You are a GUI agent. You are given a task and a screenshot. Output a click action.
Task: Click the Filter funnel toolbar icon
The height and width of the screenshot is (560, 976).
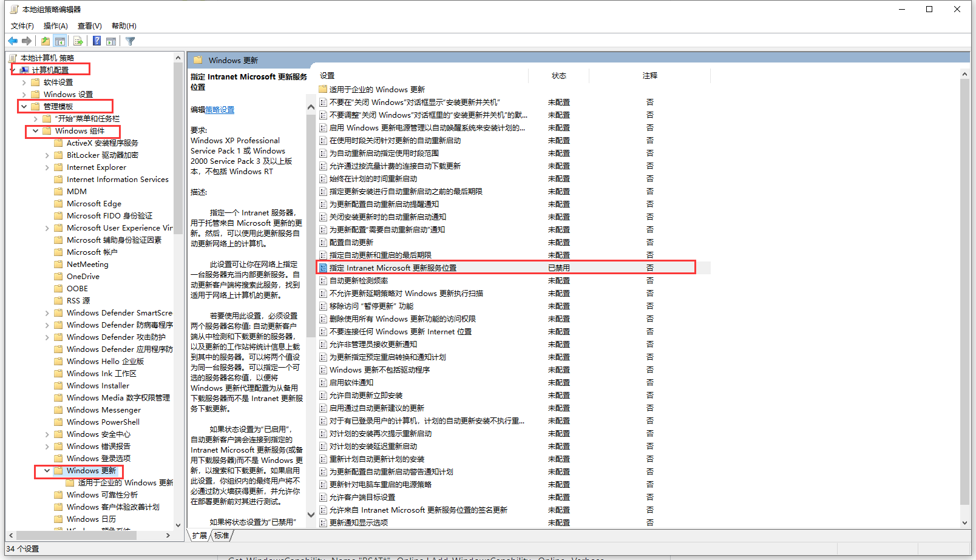[130, 41]
